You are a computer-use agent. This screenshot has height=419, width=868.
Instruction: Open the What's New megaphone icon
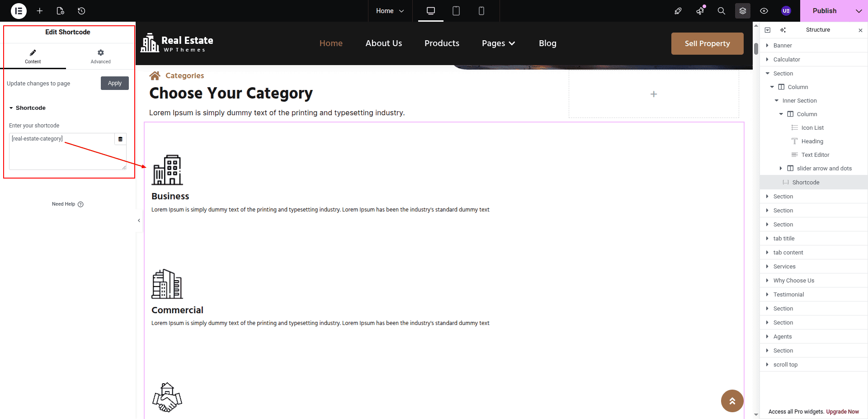tap(700, 11)
